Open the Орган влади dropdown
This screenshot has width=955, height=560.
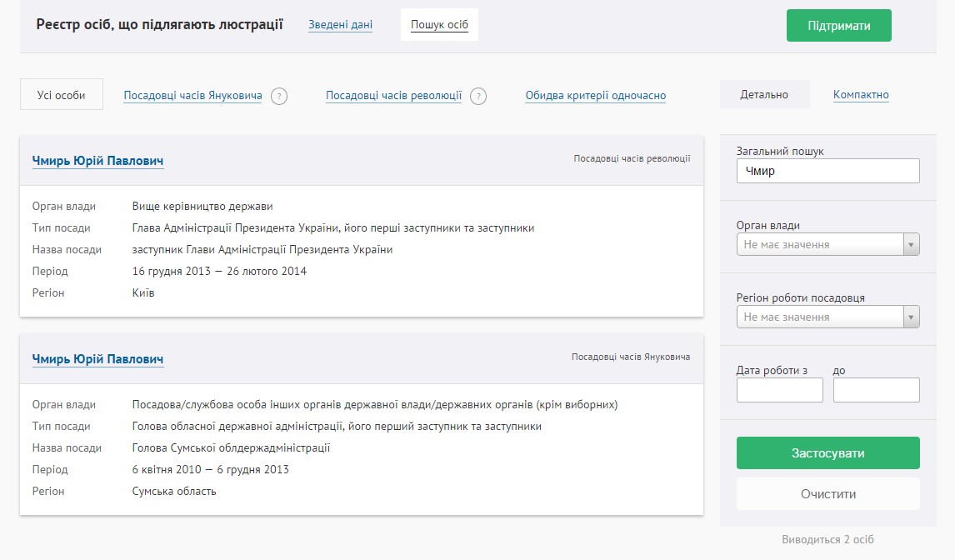pyautogui.click(x=827, y=245)
